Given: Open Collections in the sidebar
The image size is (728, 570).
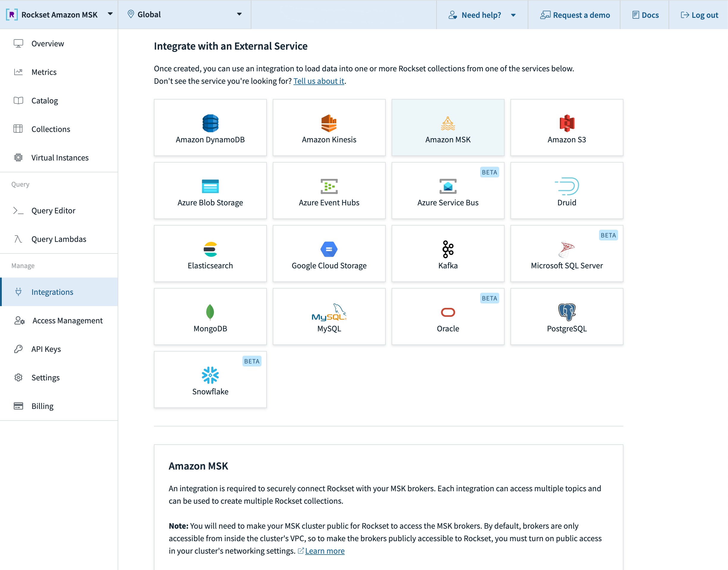Looking at the screenshot, I should click(51, 129).
